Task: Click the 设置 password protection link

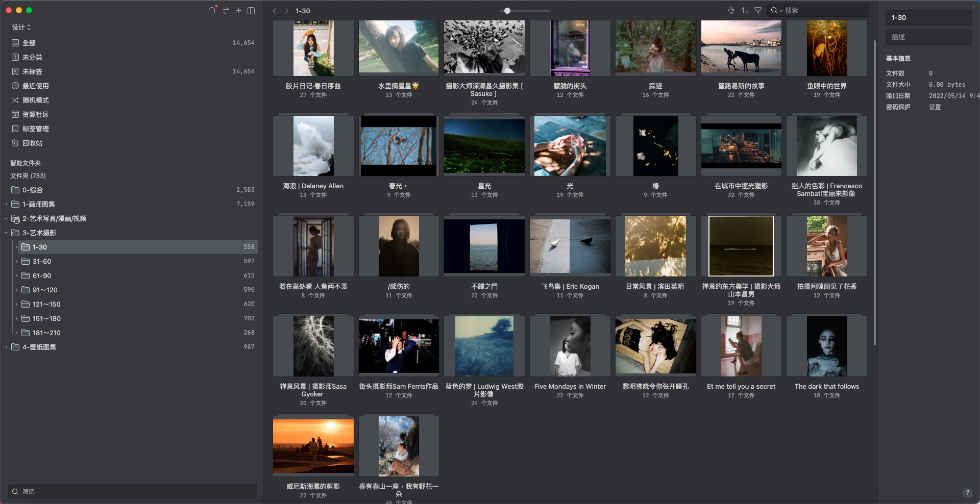Action: (x=935, y=107)
